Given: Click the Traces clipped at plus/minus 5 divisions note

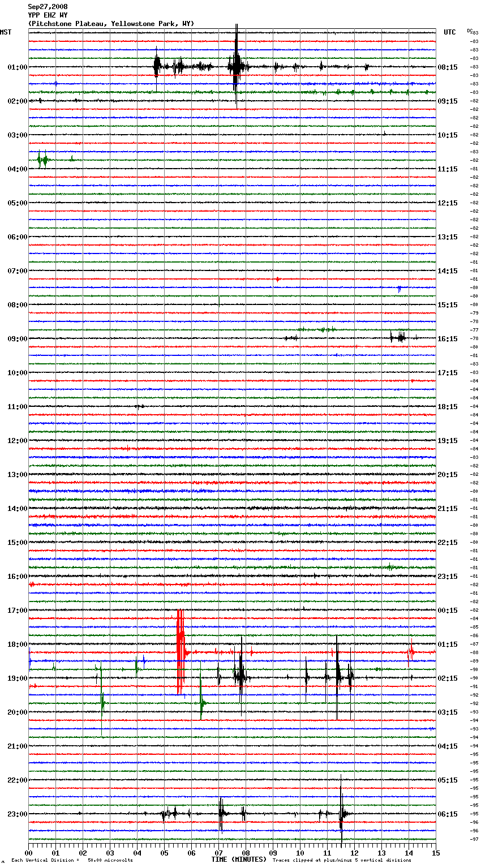Looking at the screenshot, I should point(342,860).
